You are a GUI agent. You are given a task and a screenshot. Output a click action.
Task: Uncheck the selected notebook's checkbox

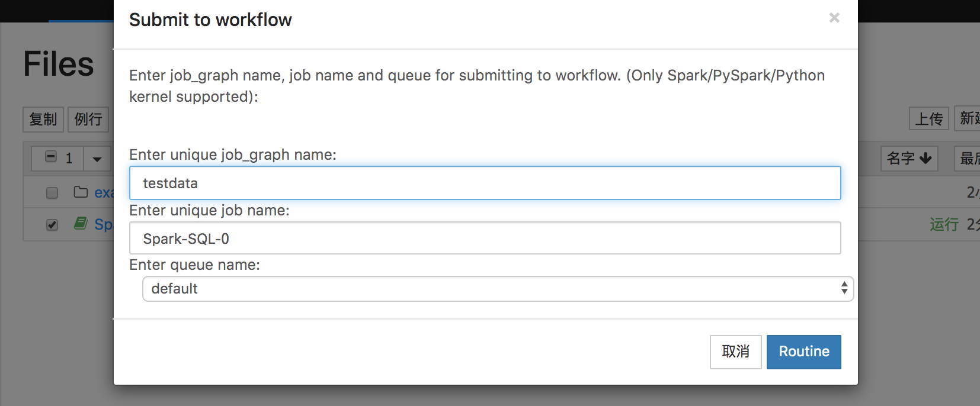tap(52, 225)
